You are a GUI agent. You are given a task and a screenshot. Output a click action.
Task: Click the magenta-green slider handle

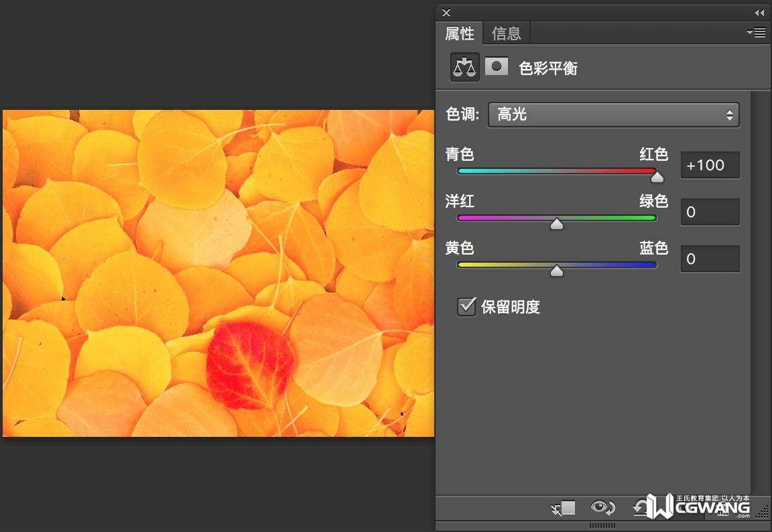[x=557, y=224]
